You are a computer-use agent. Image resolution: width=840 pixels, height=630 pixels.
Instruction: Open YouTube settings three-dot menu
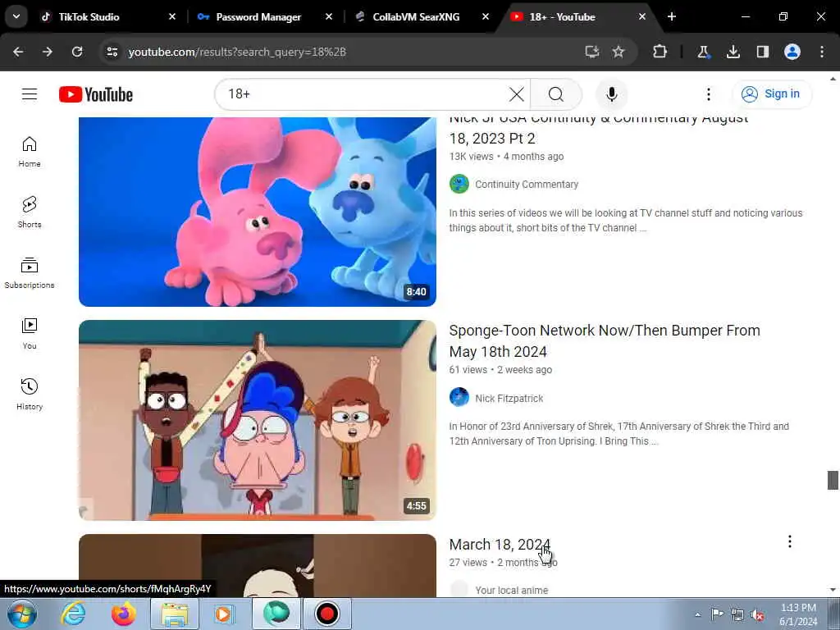click(x=708, y=94)
